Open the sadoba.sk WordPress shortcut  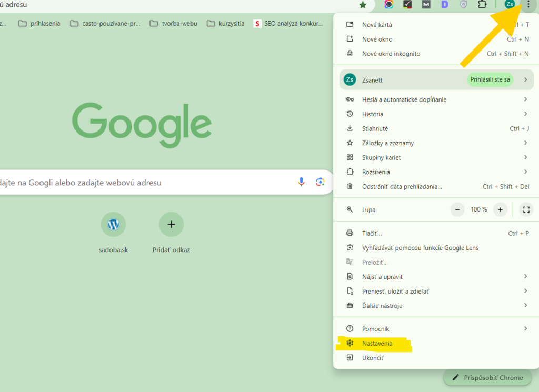113,225
